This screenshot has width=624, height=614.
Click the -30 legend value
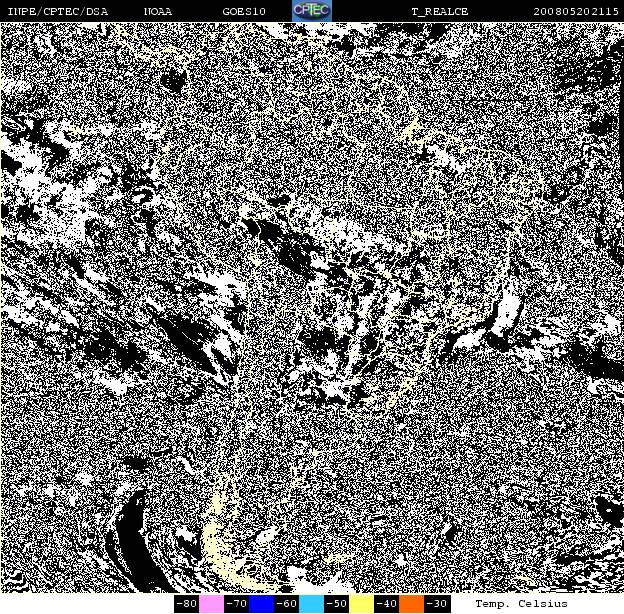437,604
